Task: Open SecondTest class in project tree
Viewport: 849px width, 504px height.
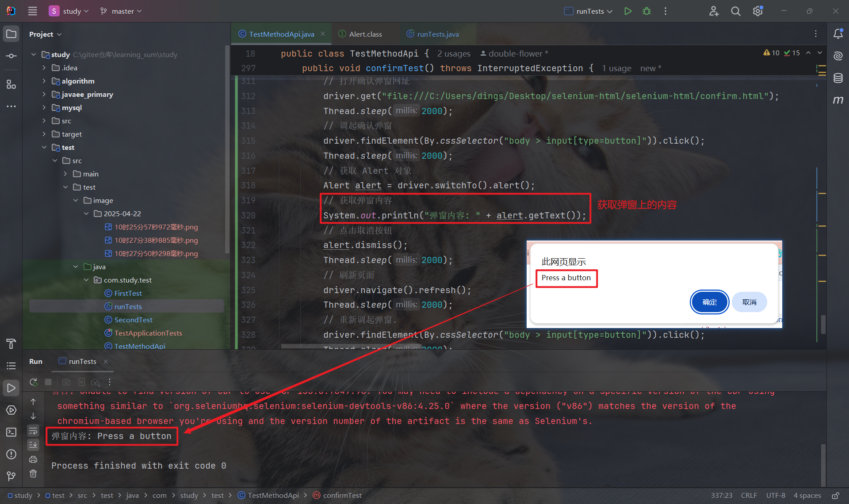Action: [133, 320]
